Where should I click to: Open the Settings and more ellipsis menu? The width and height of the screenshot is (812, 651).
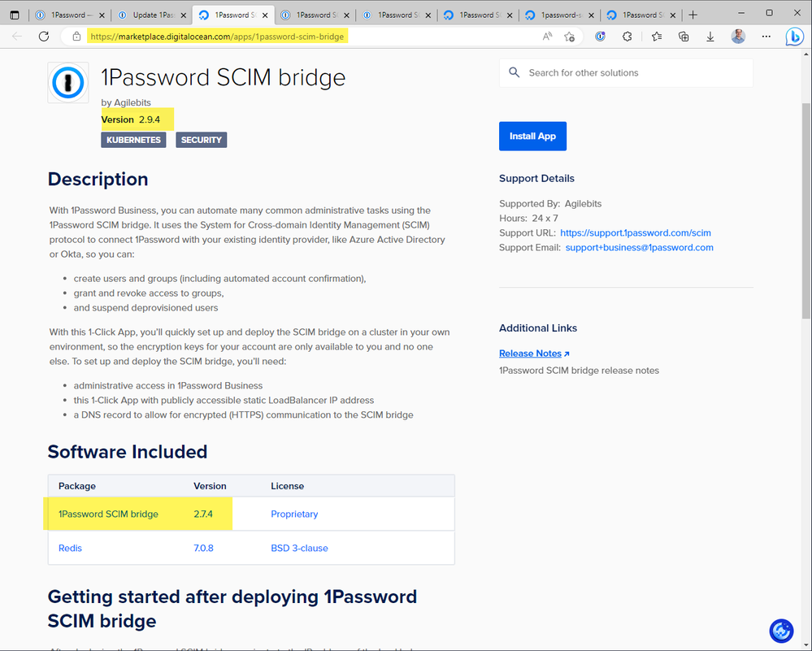click(x=766, y=37)
